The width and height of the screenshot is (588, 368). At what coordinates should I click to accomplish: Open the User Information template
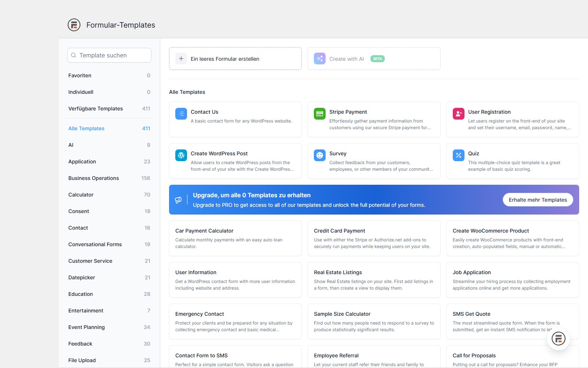235,280
